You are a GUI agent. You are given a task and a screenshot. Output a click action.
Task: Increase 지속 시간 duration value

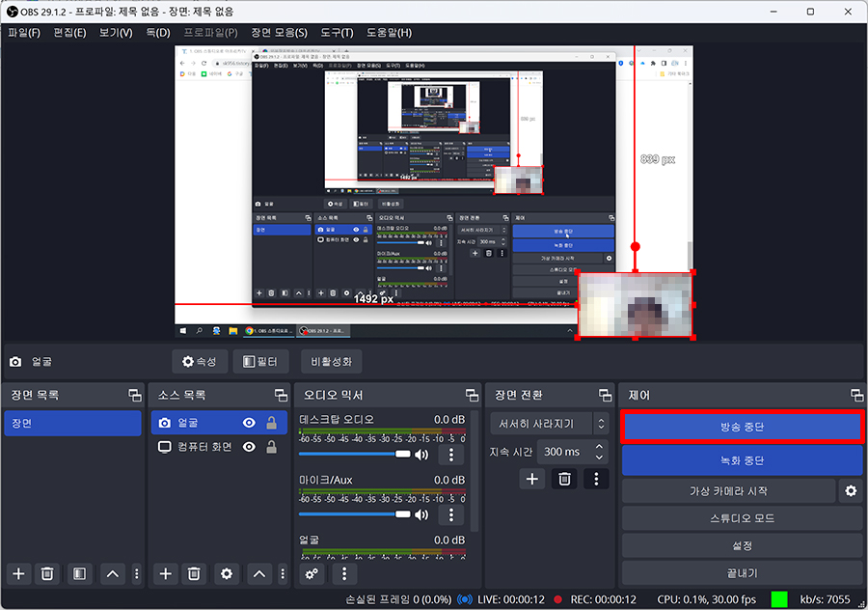pos(599,446)
